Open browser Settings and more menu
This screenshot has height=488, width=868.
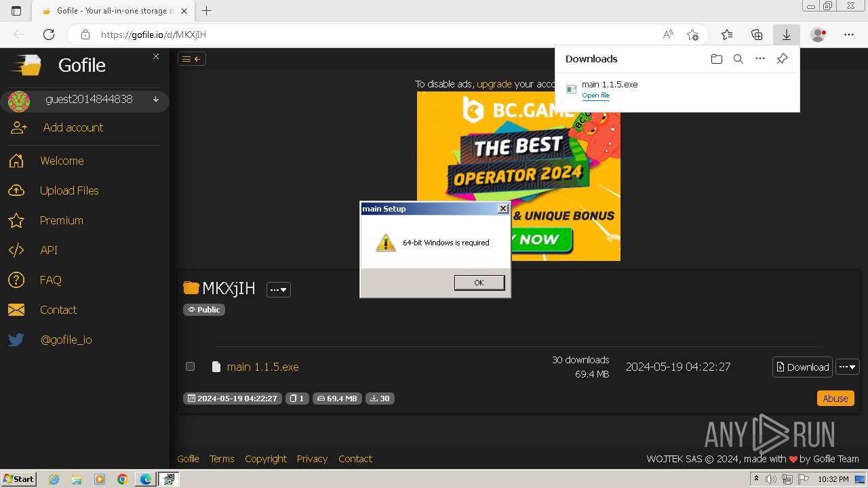click(849, 35)
